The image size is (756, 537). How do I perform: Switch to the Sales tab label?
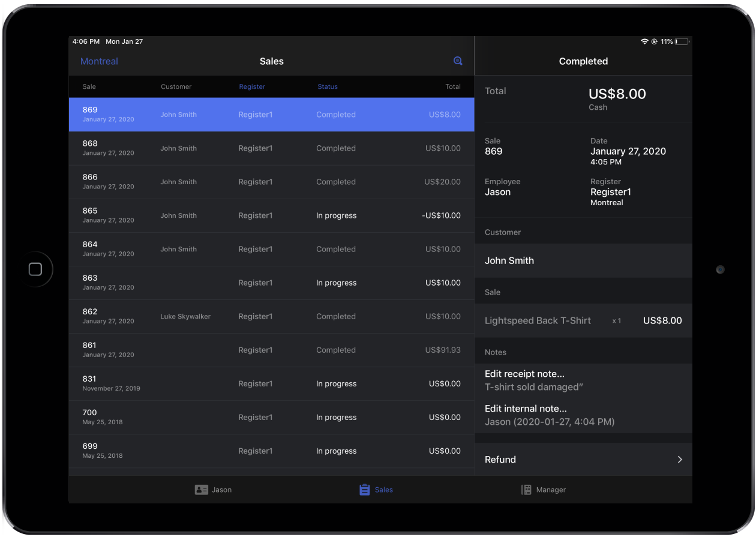coord(384,490)
